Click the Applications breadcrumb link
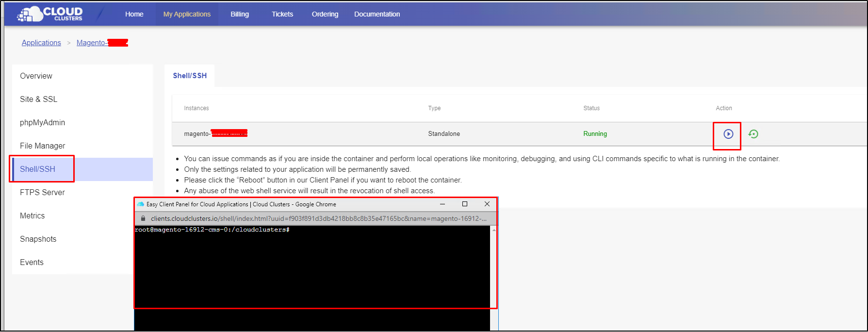 [x=41, y=43]
